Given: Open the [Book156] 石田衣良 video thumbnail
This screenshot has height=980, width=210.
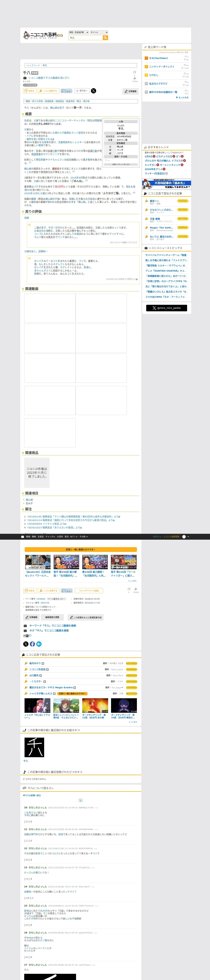Looking at the screenshot, I should (x=38, y=562).
